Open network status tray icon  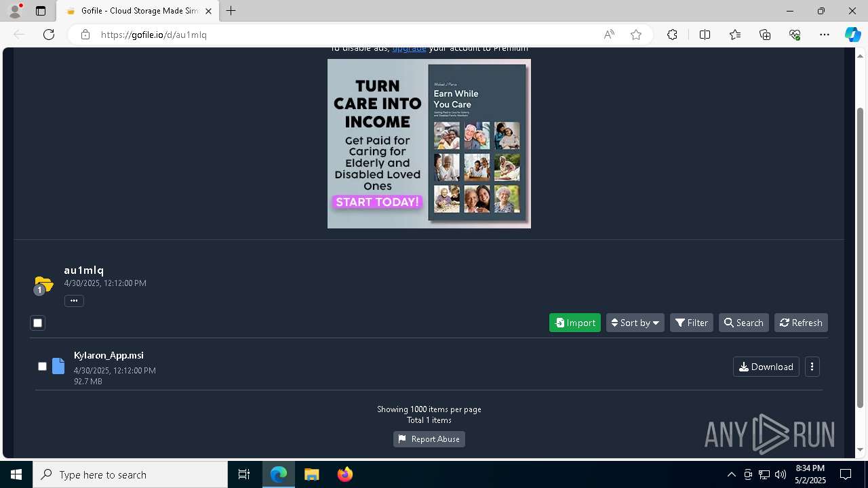point(764,474)
